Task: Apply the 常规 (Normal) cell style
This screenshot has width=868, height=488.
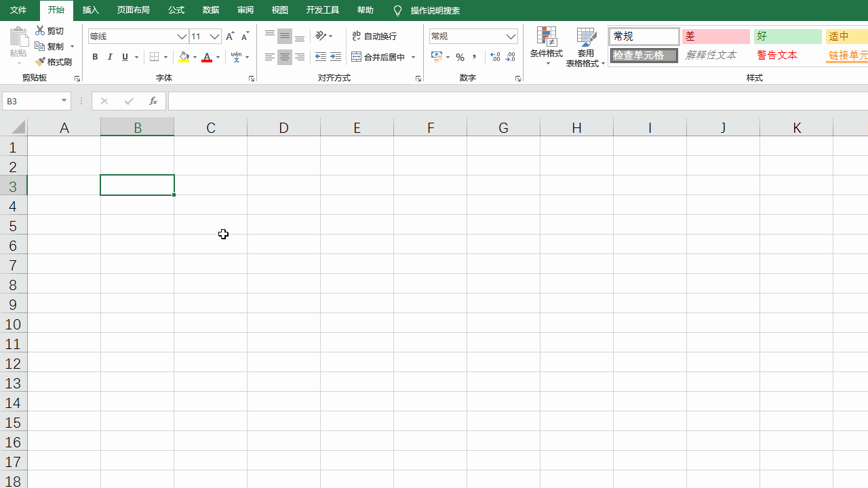Action: point(644,37)
